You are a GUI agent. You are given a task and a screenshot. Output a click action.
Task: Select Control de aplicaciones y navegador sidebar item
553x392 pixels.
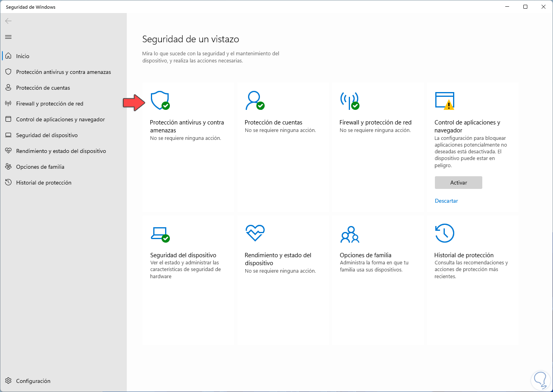[60, 119]
